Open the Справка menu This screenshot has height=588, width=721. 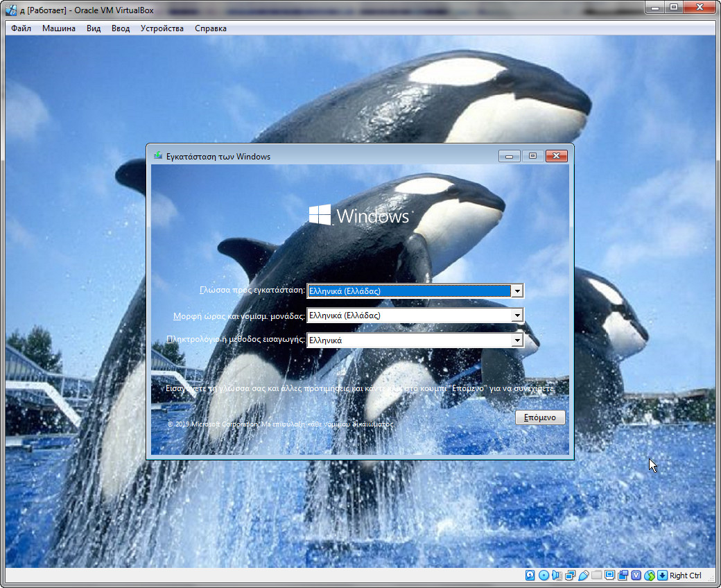click(x=210, y=28)
